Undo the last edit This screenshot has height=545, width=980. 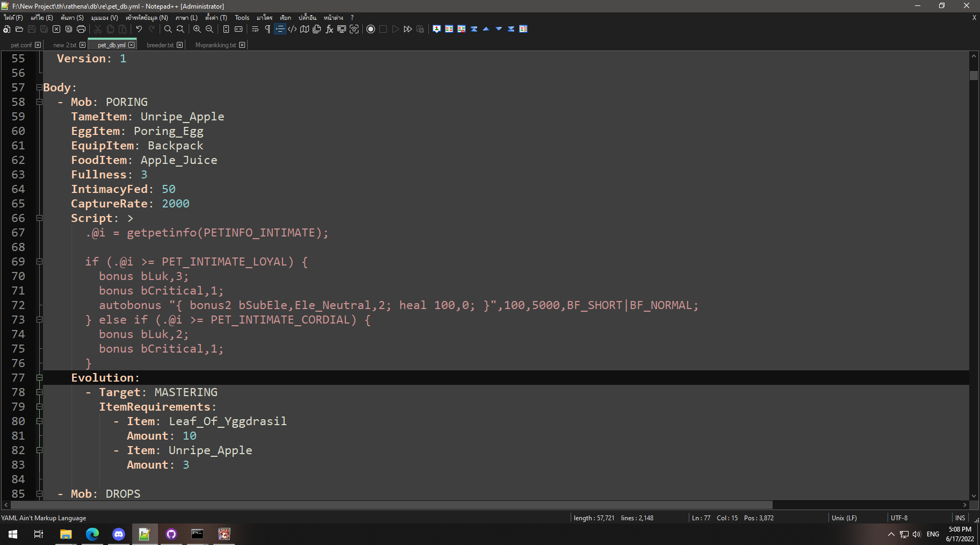[140, 29]
